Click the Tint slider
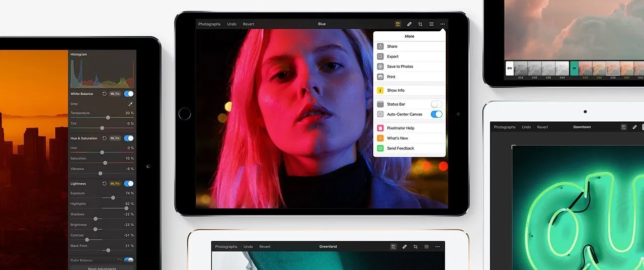 pos(102,128)
